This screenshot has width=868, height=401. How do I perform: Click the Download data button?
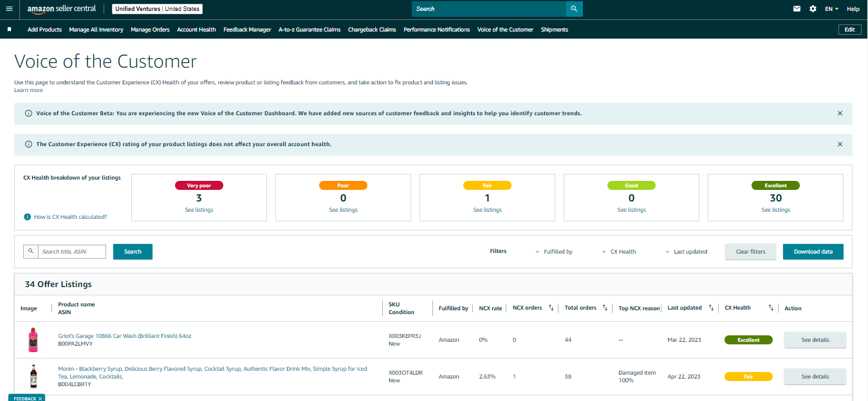tap(813, 252)
